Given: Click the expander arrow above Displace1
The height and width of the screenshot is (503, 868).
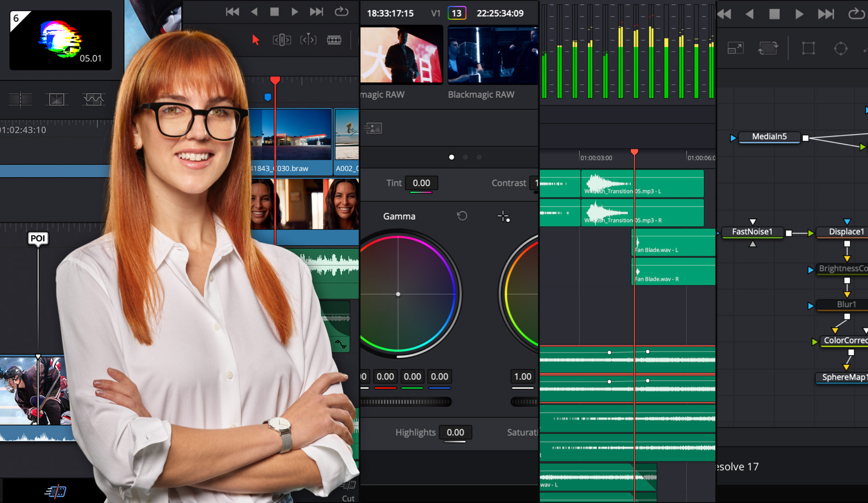Looking at the screenshot, I should tap(847, 222).
